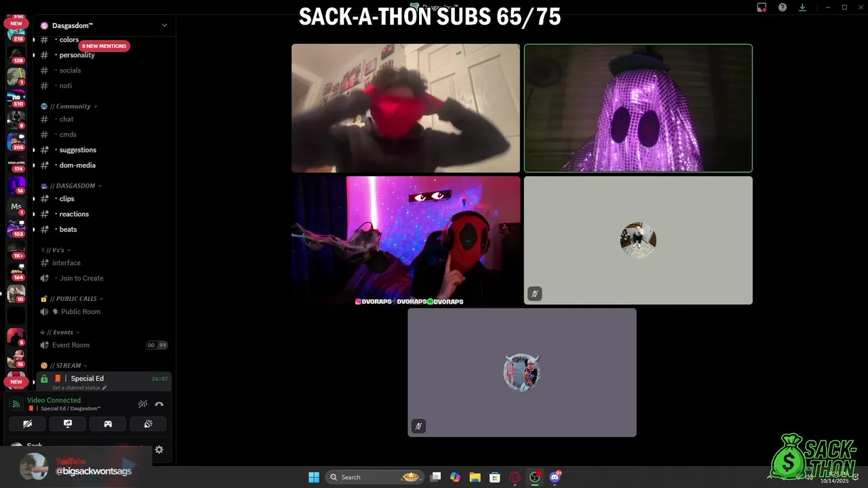Open Microsoft Store from the taskbar

click(495, 477)
